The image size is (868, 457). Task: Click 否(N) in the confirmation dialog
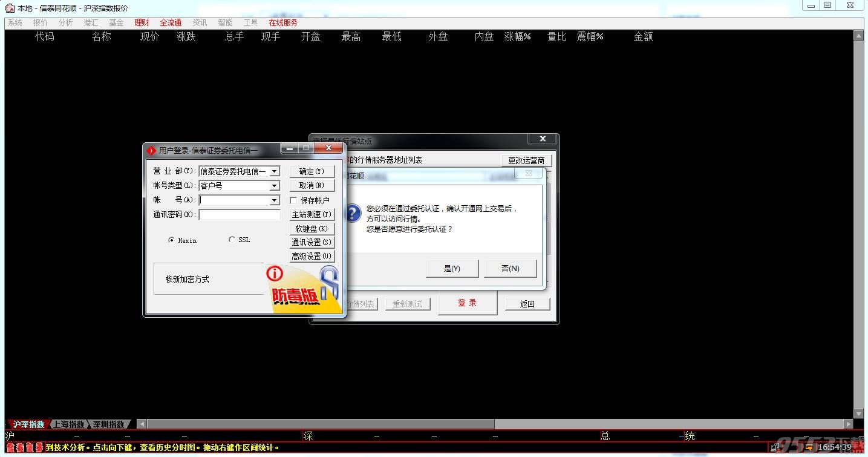pos(511,269)
